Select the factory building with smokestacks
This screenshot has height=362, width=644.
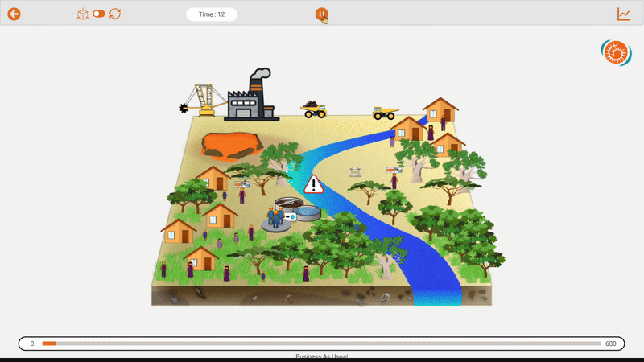pyautogui.click(x=251, y=98)
